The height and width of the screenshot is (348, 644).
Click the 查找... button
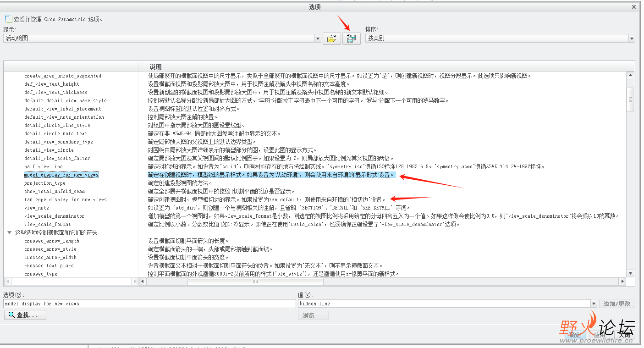click(x=25, y=315)
